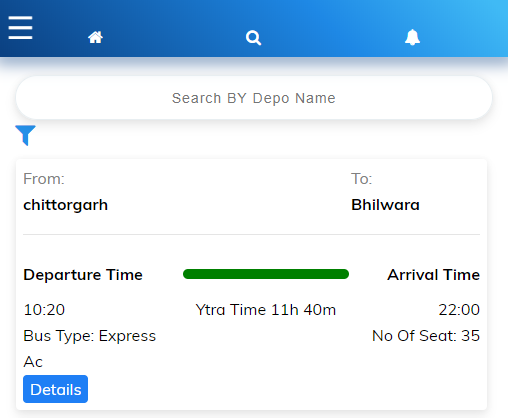Image resolution: width=508 pixels, height=418 pixels.
Task: Click the Details button
Action: [55, 389]
